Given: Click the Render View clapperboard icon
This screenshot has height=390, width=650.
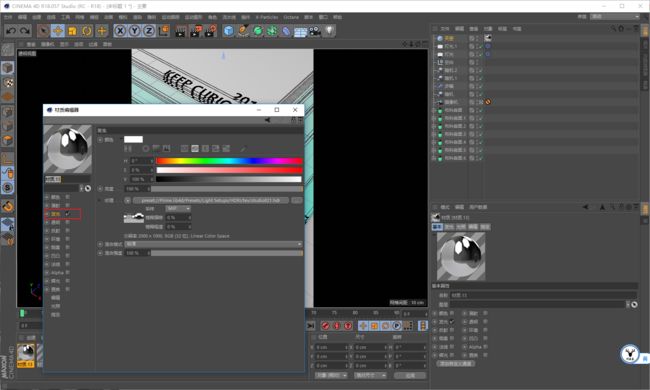Looking at the screenshot, I should (180, 31).
